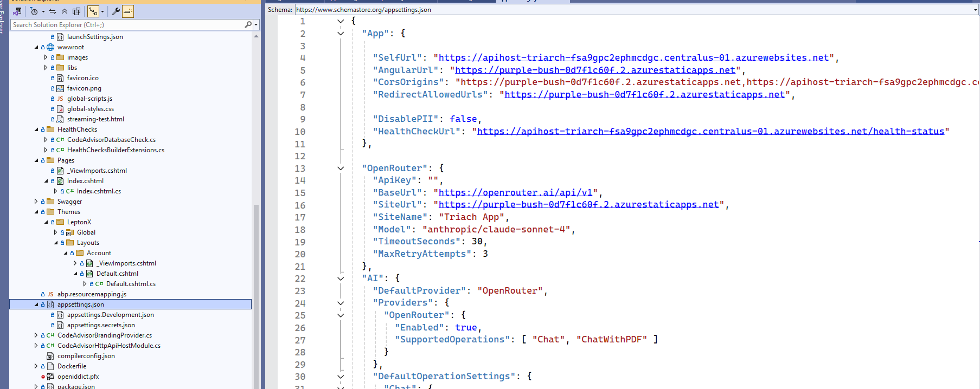The width and height of the screenshot is (980, 389).
Task: Click Switch Views icon in Solution Explorer toolbar
Action: pos(17,11)
